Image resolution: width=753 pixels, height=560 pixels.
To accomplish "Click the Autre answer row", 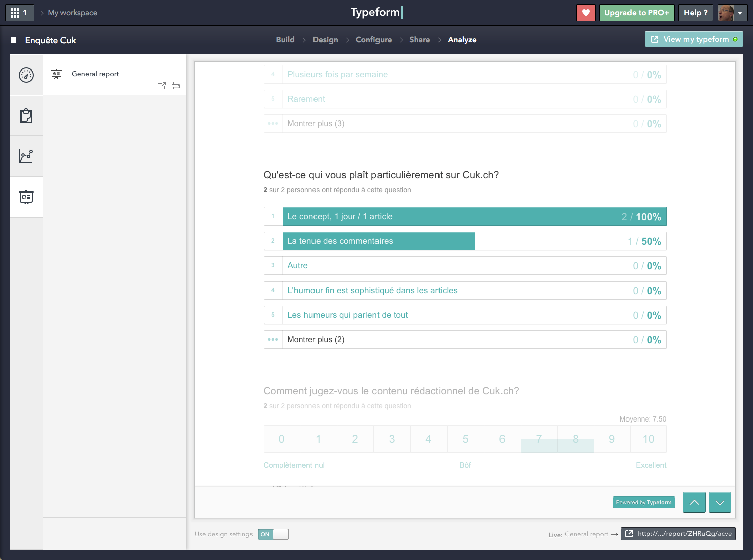I will [465, 266].
